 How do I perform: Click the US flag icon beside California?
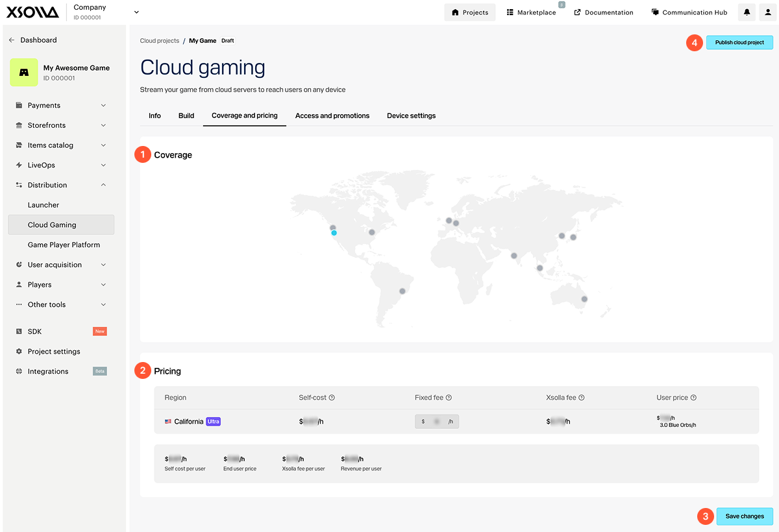pos(168,422)
